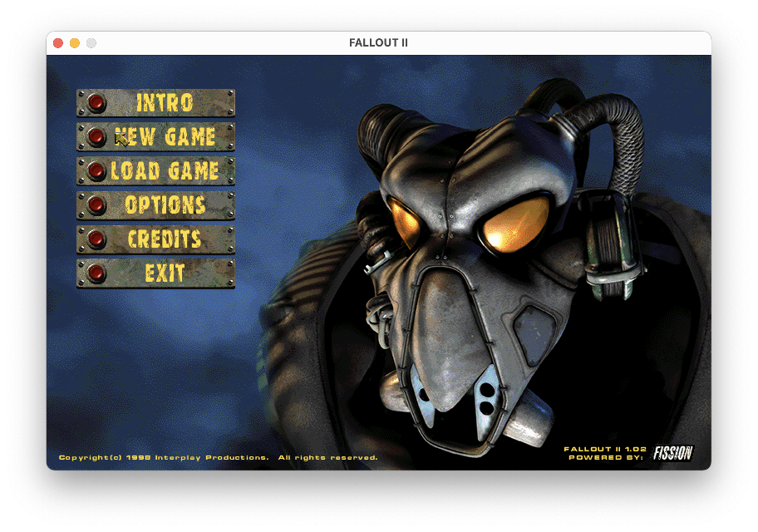The width and height of the screenshot is (758, 532).
Task: Click the FALLOUT II 1.02 version text
Action: click(604, 449)
